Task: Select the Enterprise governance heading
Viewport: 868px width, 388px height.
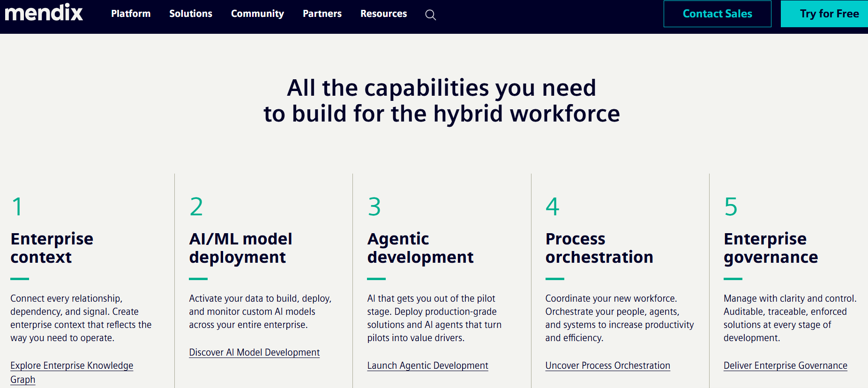Action: 771,248
